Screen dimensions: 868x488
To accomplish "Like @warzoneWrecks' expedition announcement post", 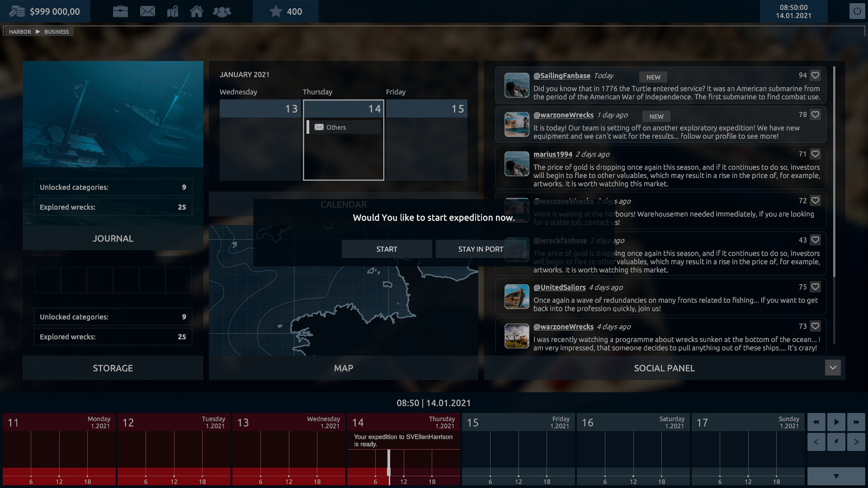I will coord(815,115).
